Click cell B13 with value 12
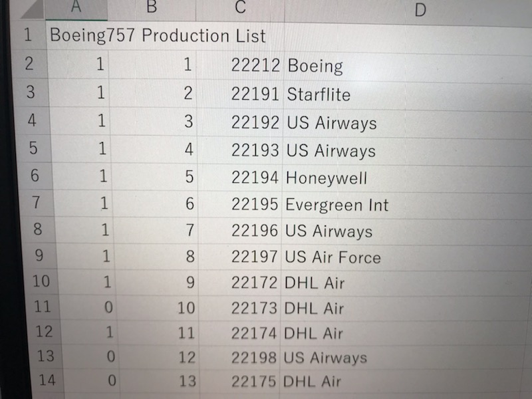 click(159, 357)
